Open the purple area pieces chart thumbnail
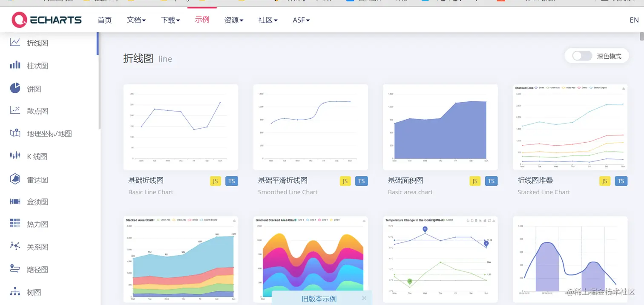Viewport: 644px width, 305px height. click(x=570, y=259)
